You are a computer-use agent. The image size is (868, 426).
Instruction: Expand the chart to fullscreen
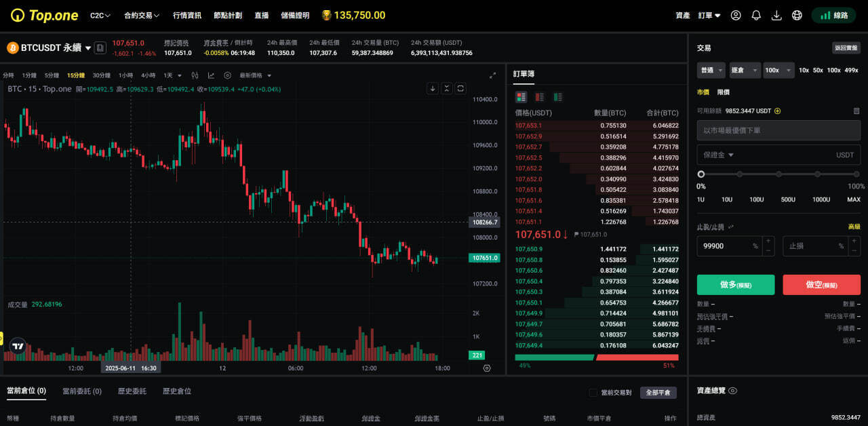click(493, 75)
